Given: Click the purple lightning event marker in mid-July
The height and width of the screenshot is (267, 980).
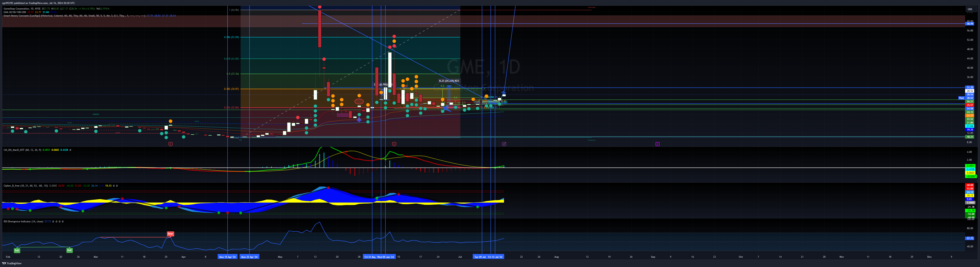Looking at the screenshot, I should (504, 144).
